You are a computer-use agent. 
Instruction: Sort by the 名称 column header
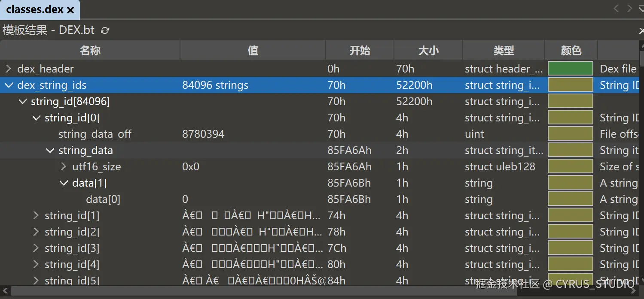90,50
